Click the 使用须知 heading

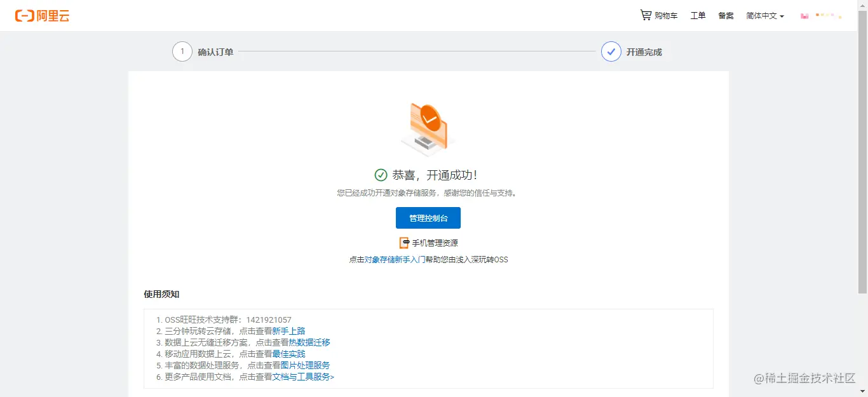coord(161,294)
